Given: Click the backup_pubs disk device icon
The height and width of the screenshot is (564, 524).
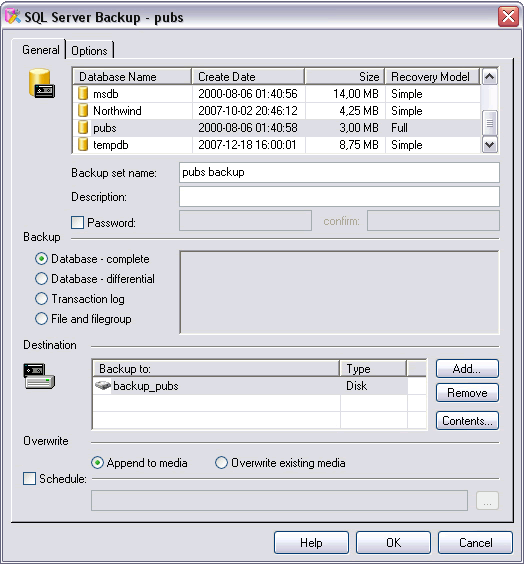Looking at the screenshot, I should pos(102,386).
